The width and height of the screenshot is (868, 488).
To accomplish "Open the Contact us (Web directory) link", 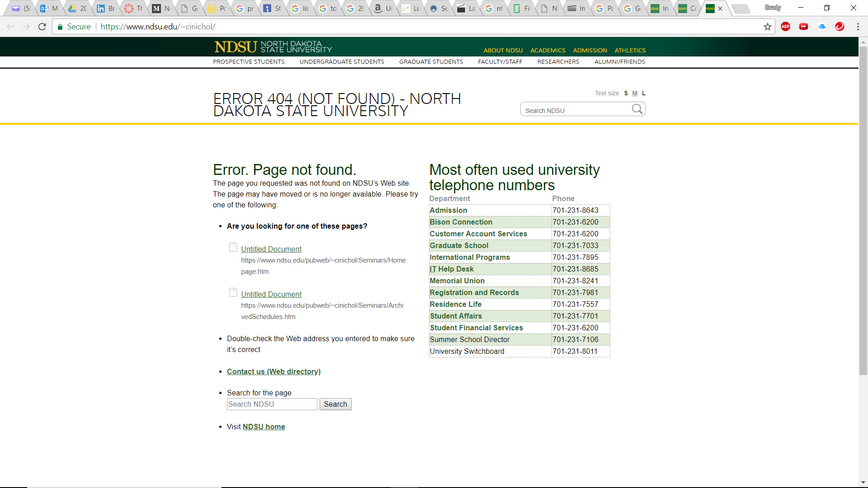I will [274, 371].
